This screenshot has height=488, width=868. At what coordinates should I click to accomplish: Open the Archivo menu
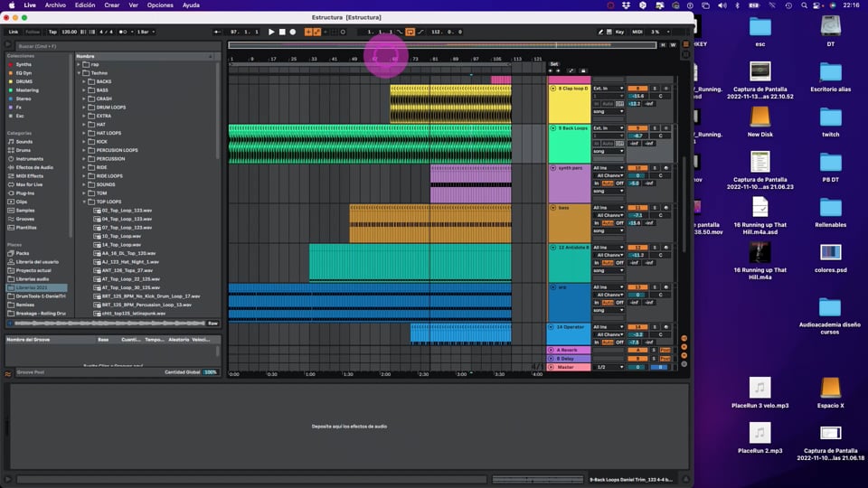coord(55,5)
